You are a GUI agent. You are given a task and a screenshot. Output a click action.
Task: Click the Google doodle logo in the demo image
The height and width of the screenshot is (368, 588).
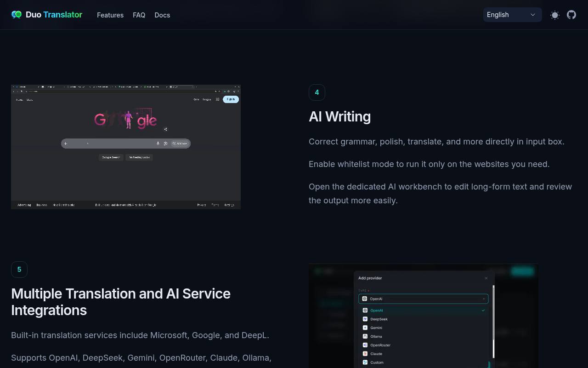click(x=126, y=119)
